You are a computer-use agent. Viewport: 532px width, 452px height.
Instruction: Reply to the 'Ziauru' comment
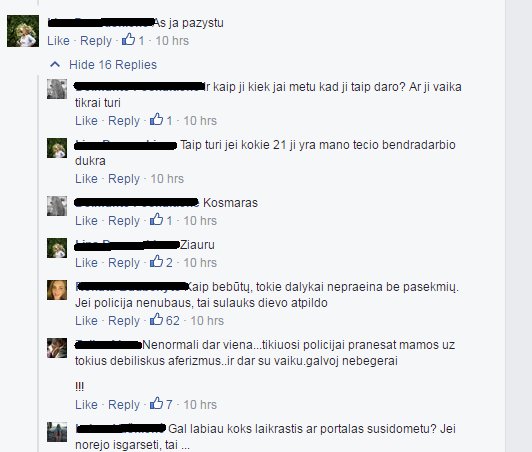(x=124, y=263)
